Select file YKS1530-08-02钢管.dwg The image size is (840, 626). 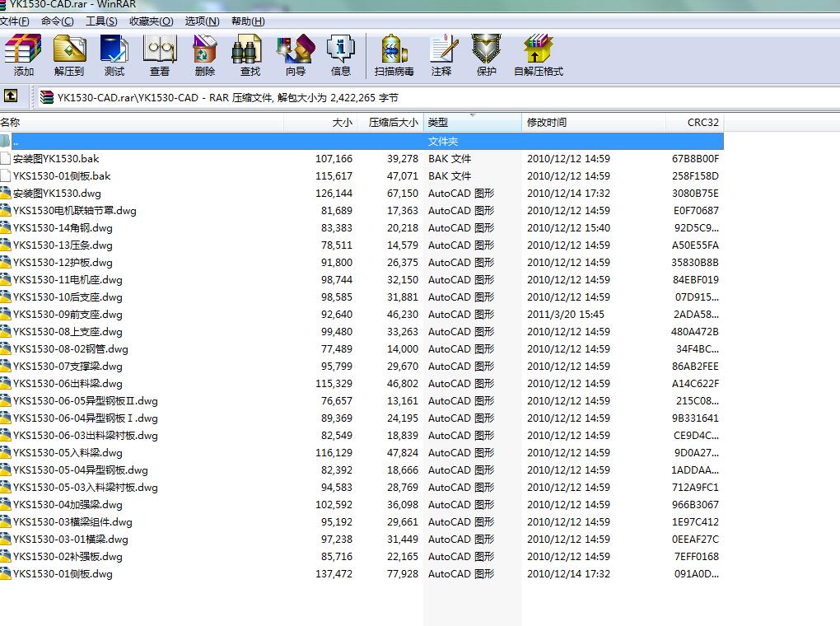[x=70, y=349]
